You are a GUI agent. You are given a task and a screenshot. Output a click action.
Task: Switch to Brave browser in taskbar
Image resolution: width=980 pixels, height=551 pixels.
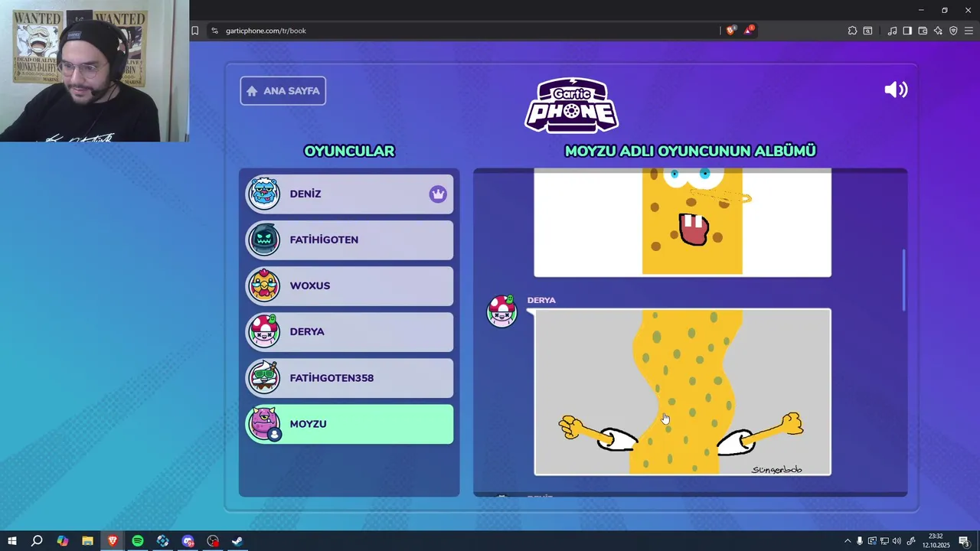[113, 541]
